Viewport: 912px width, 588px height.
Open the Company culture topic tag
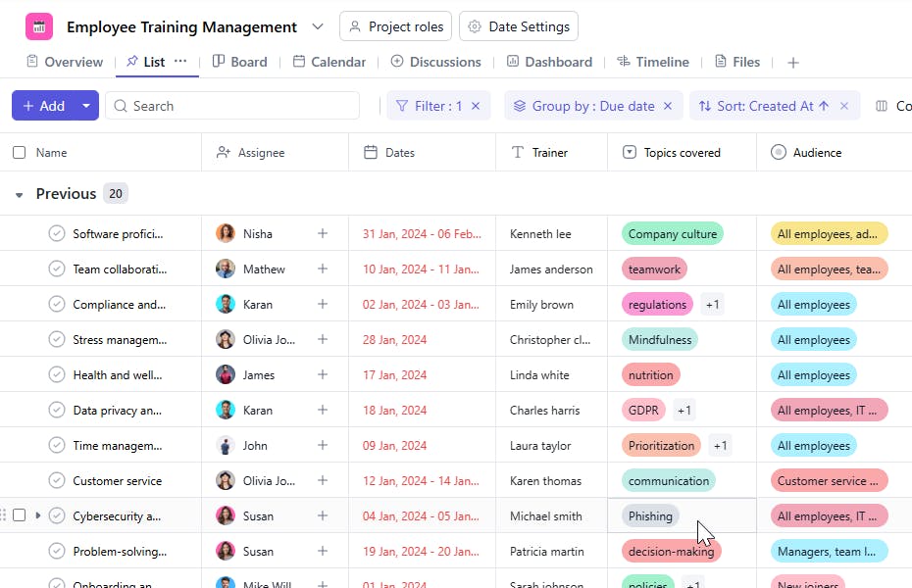coord(673,233)
